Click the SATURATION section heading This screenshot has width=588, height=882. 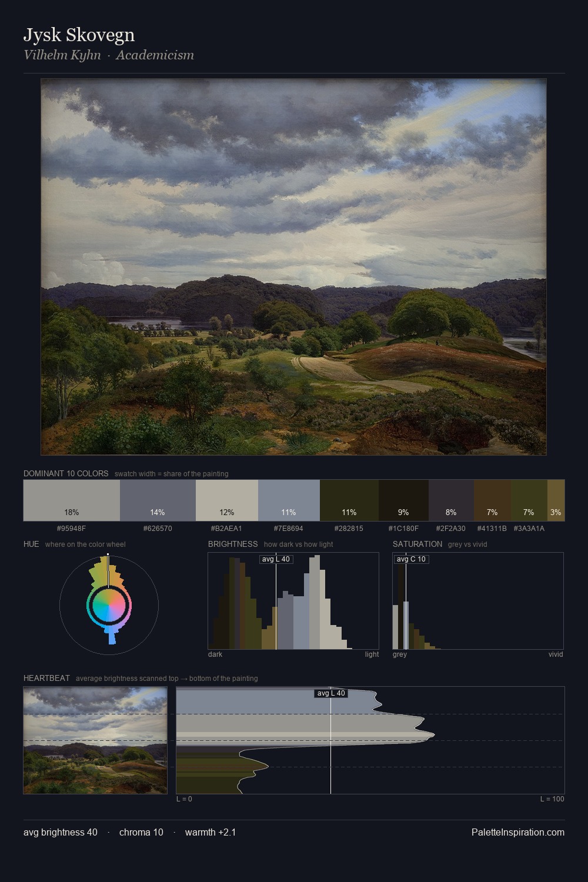(417, 544)
